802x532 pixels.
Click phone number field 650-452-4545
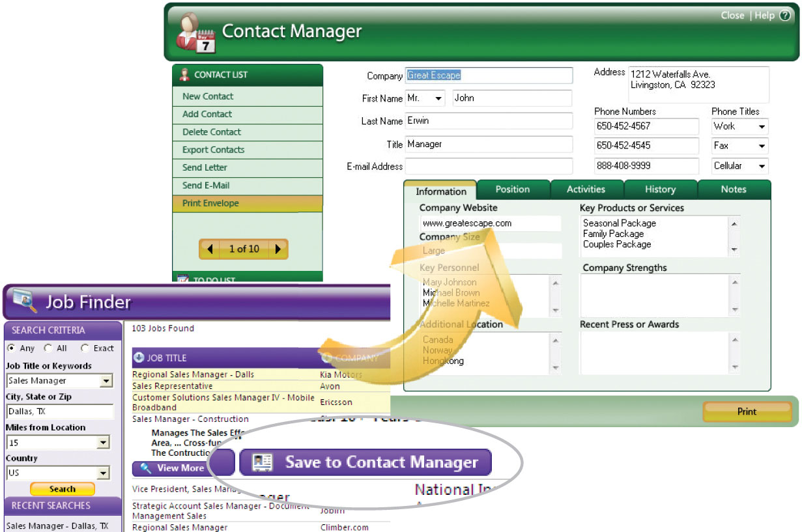coord(646,146)
